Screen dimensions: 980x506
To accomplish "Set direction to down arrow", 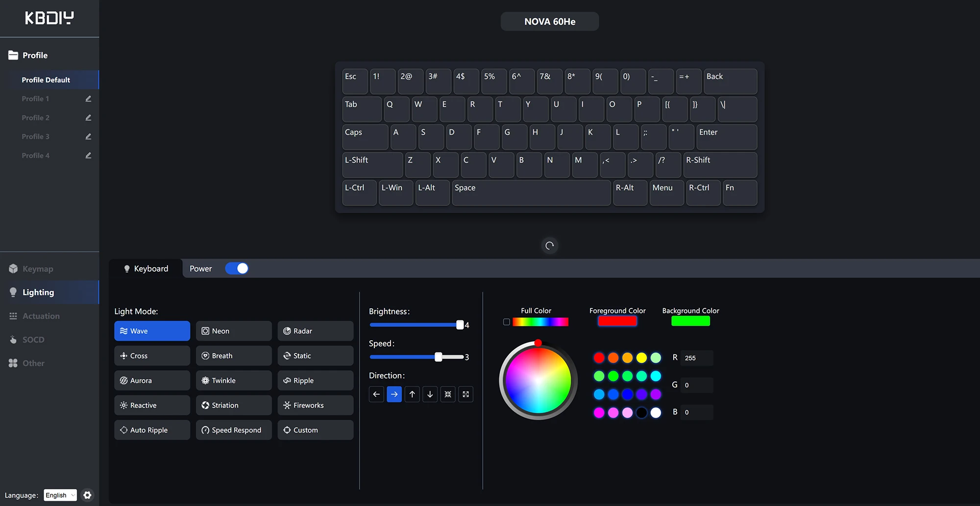I will (430, 394).
